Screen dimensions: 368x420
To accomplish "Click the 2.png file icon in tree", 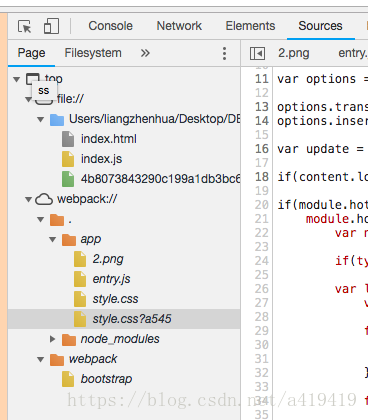I will pos(80,259).
